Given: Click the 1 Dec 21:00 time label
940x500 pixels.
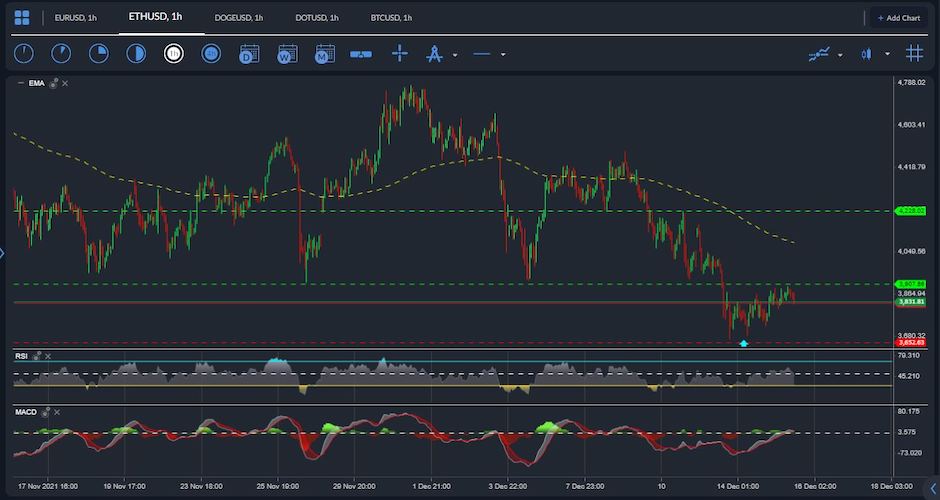Looking at the screenshot, I should pos(430,486).
